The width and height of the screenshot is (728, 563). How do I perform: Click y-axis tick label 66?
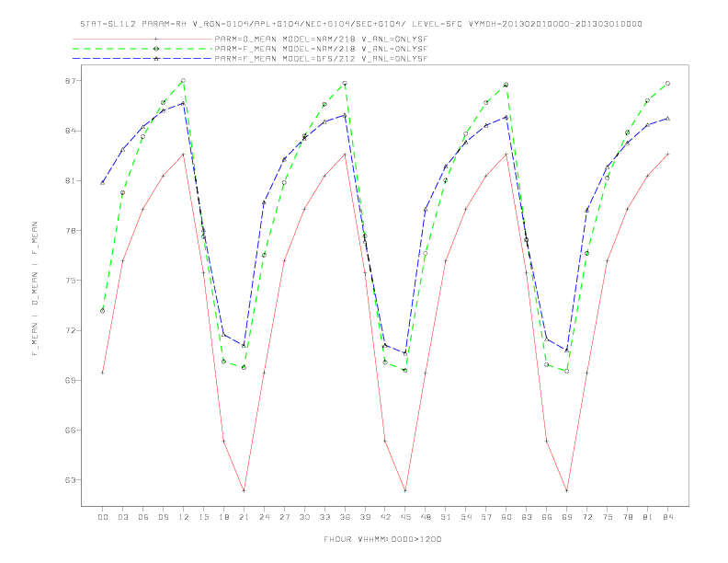coord(70,431)
